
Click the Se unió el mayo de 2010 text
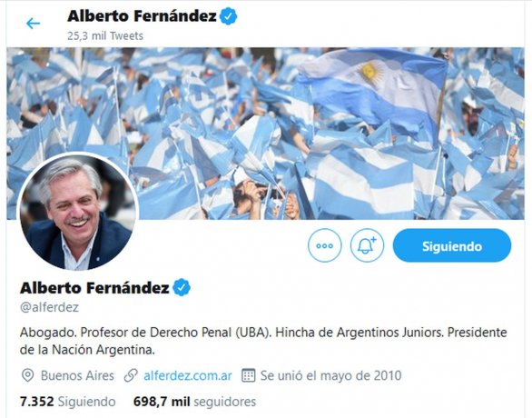coord(330,375)
